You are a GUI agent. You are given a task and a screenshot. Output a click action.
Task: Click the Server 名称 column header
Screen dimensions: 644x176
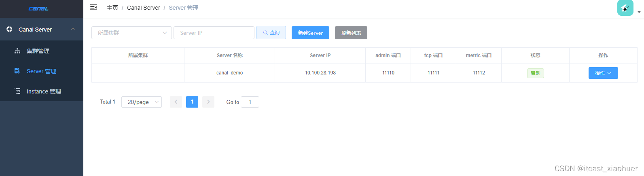pos(230,55)
